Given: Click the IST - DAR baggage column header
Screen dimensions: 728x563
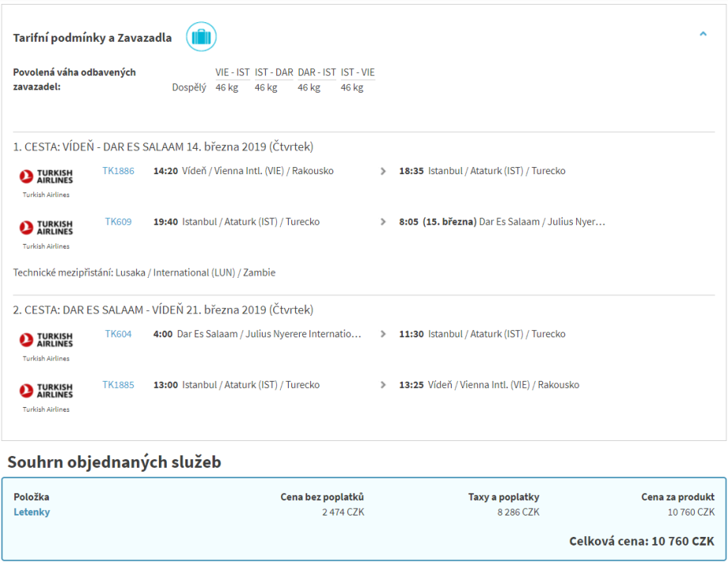Looking at the screenshot, I should coord(274,72).
